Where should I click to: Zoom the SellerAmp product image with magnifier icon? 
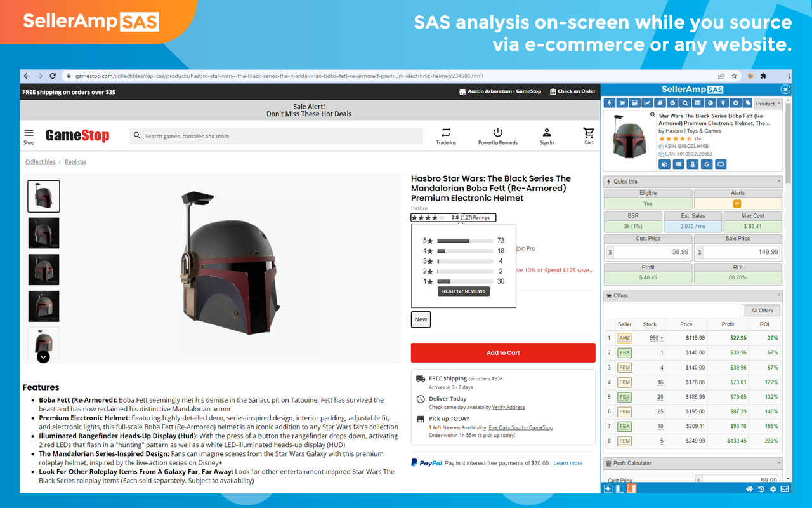tap(653, 115)
